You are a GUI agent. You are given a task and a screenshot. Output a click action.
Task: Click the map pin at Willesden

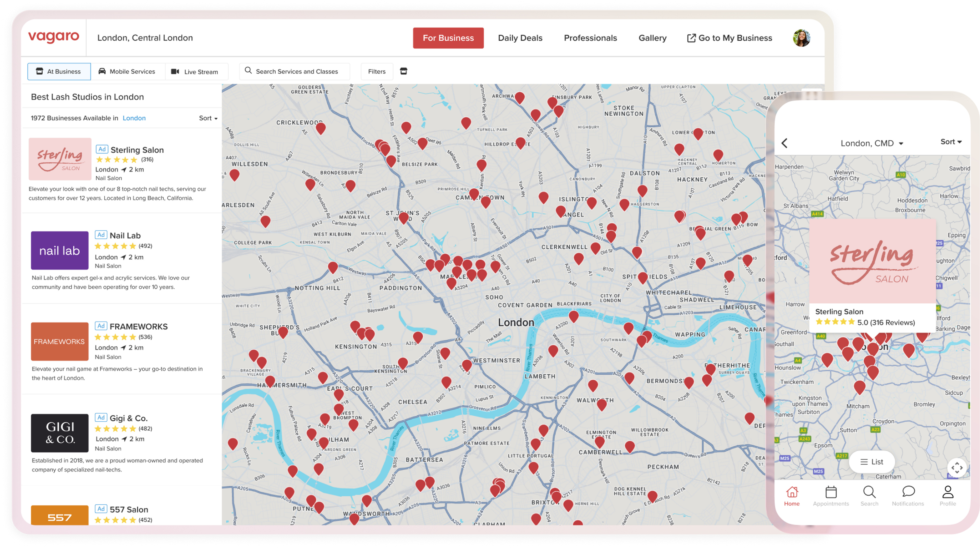tap(234, 175)
